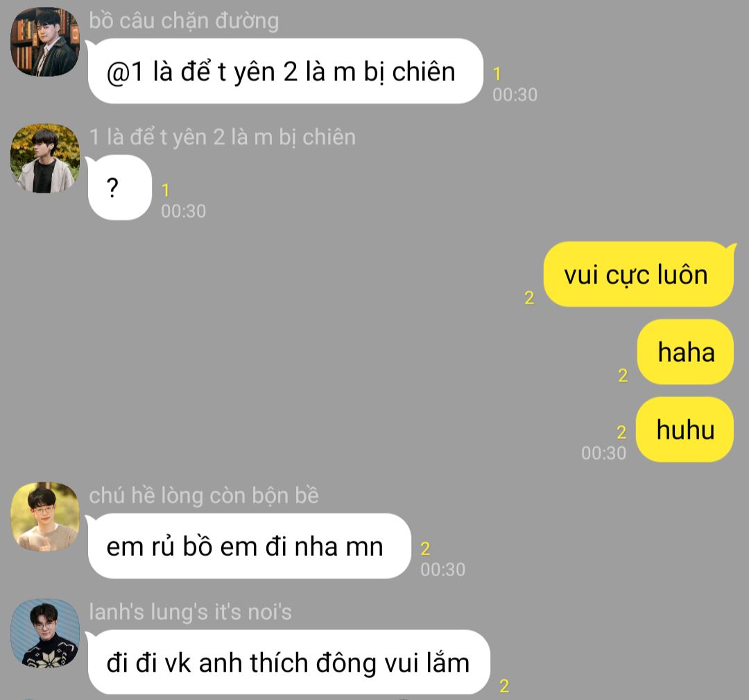Tap 00:30 timestamp next to 'huhu'
Screen dimensions: 749x700
(x=603, y=453)
